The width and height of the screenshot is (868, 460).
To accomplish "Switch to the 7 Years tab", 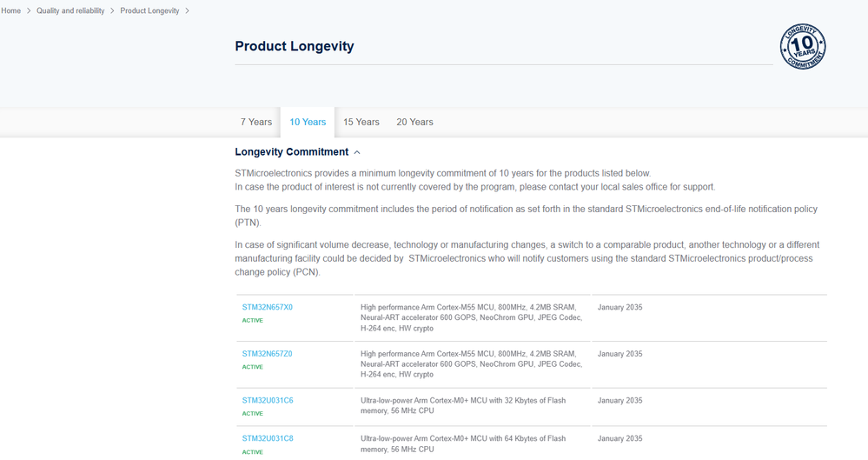I will tap(256, 123).
